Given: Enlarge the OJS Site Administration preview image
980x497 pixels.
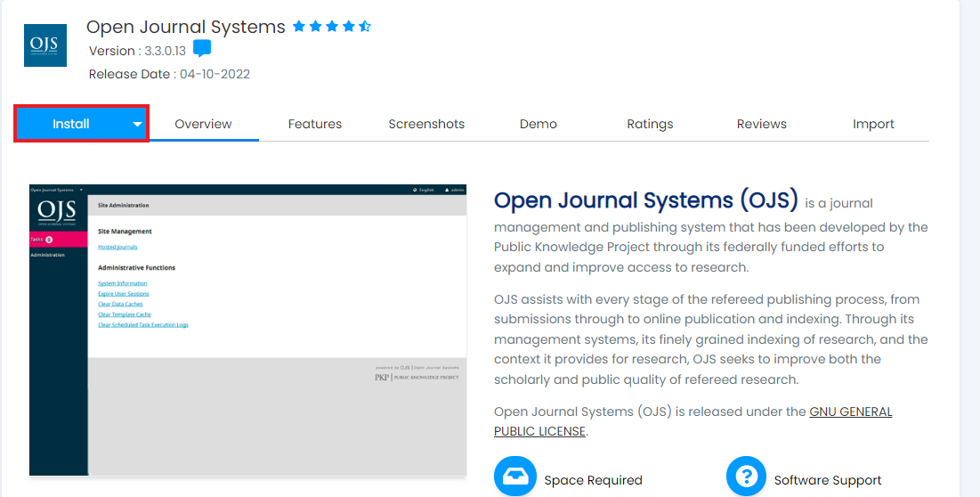Looking at the screenshot, I should (x=247, y=330).
